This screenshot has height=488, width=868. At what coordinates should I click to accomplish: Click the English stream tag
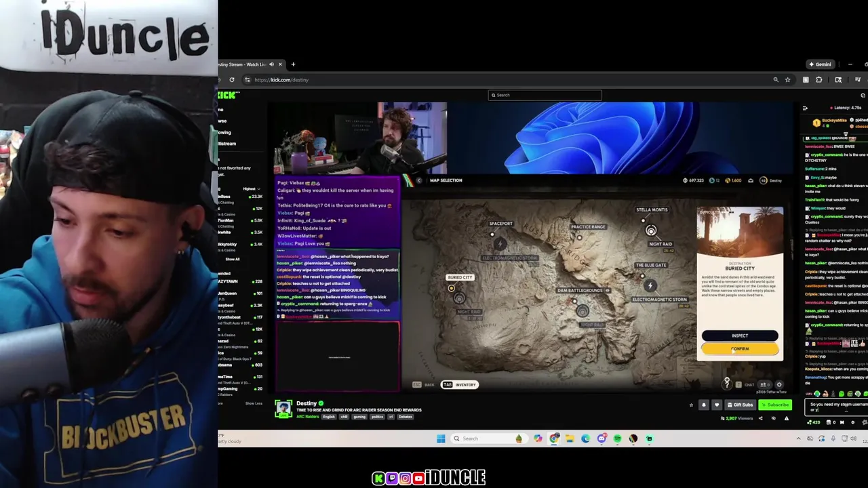[x=329, y=417]
